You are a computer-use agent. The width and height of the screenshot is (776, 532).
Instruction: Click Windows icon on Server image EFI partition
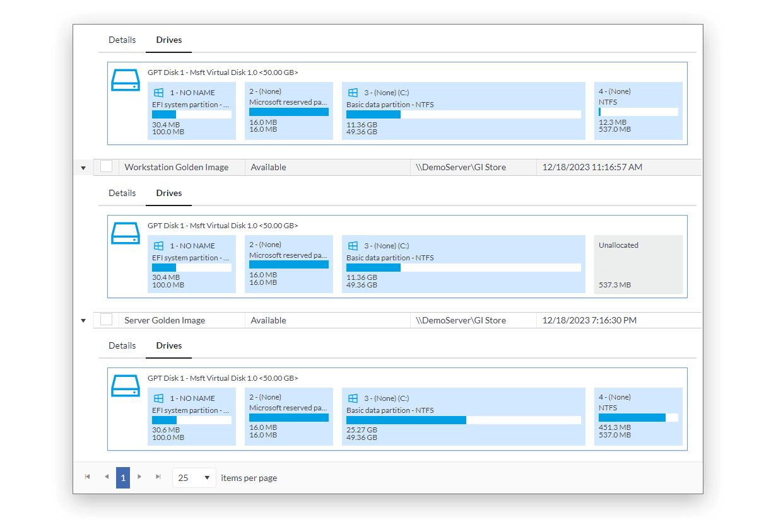(x=159, y=398)
